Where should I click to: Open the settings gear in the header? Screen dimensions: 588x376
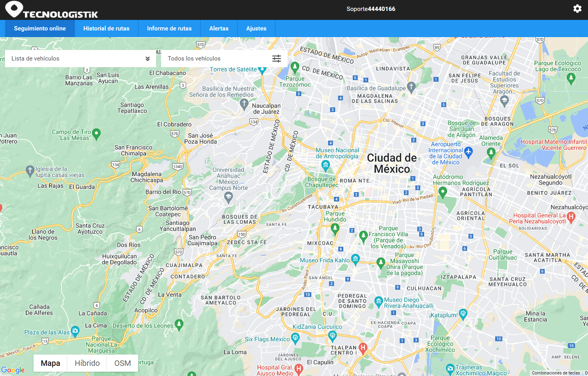(577, 9)
